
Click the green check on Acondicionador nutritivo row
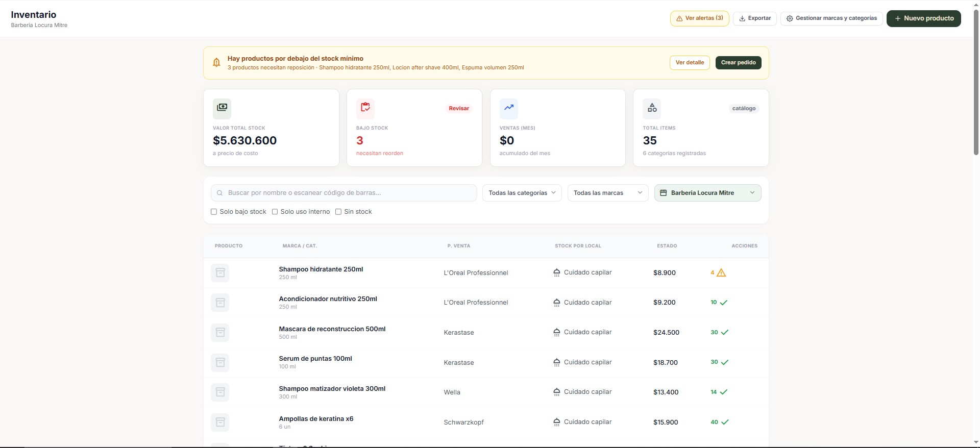click(x=724, y=303)
